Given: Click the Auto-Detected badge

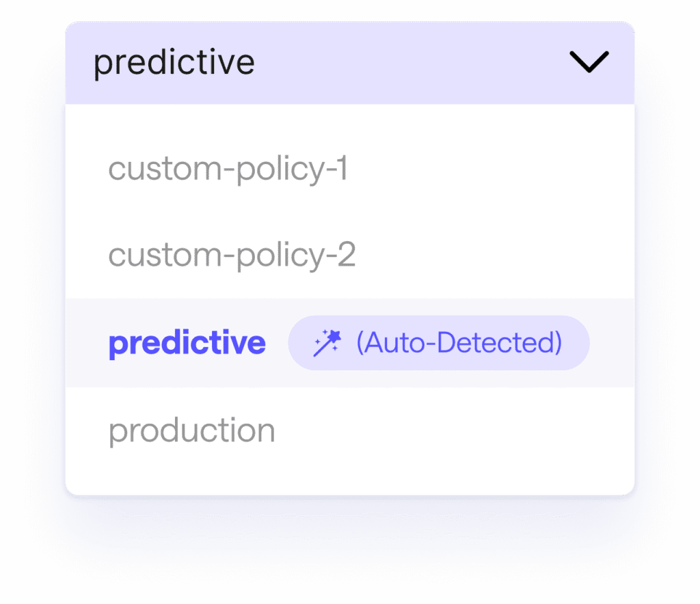Looking at the screenshot, I should [x=438, y=343].
